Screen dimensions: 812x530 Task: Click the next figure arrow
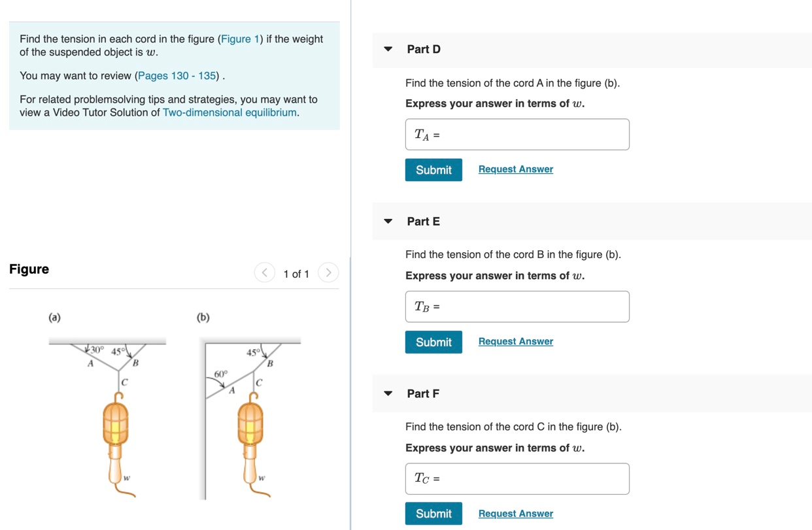pyautogui.click(x=328, y=273)
